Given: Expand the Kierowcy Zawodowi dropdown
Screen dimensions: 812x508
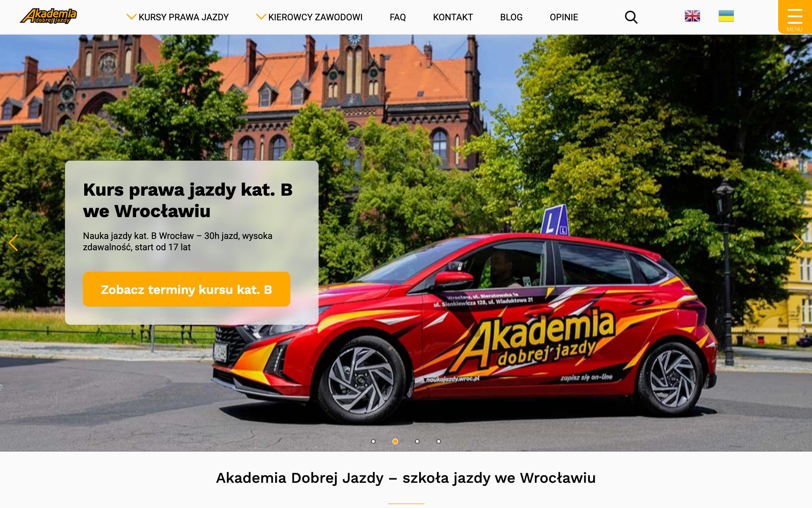Looking at the screenshot, I should pyautogui.click(x=309, y=17).
